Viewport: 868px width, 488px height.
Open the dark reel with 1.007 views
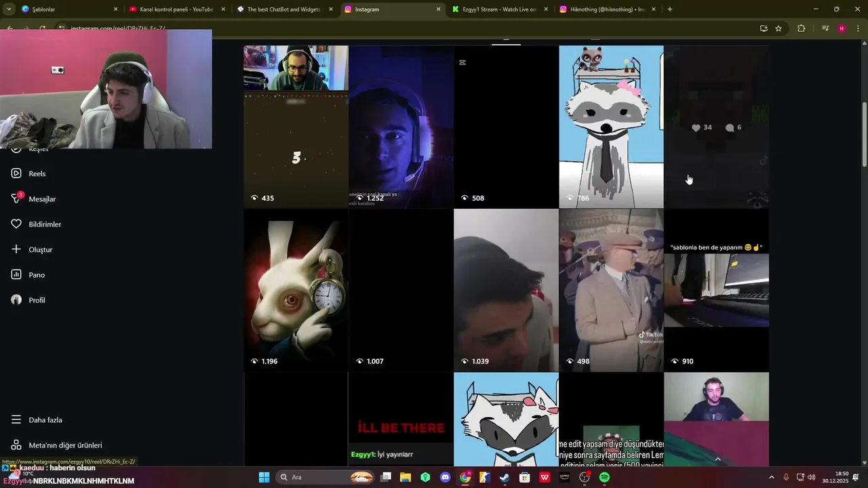[401, 290]
